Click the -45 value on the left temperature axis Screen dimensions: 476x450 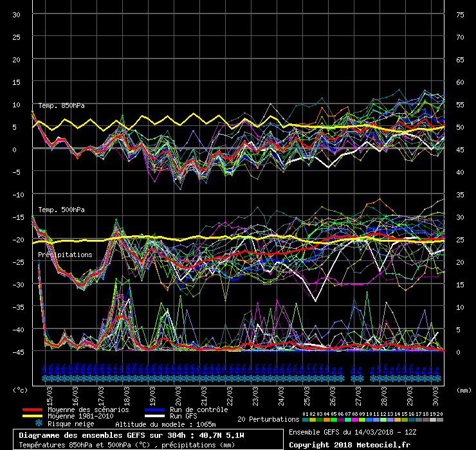click(x=18, y=352)
